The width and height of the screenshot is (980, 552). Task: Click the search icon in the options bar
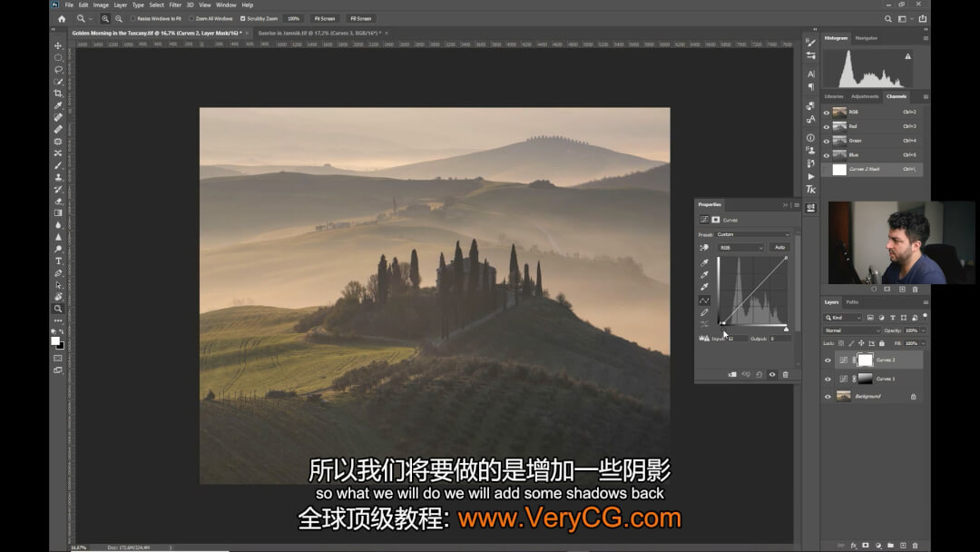point(887,19)
